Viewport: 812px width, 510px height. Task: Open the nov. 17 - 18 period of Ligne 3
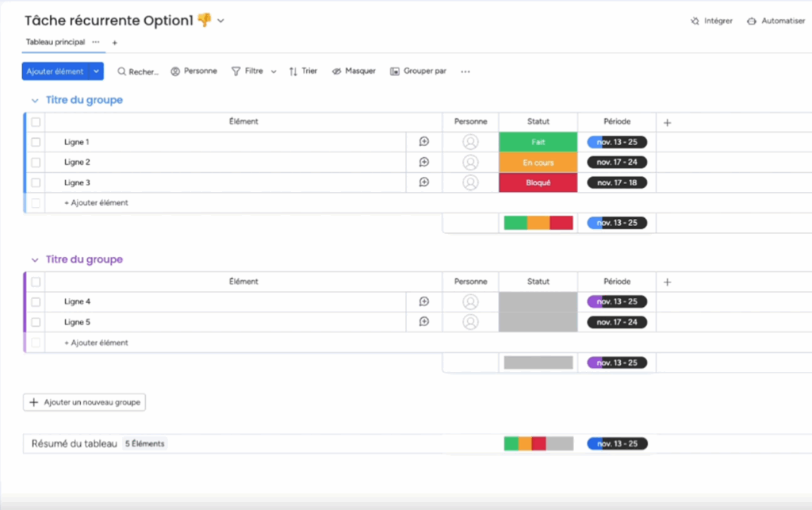[617, 182]
